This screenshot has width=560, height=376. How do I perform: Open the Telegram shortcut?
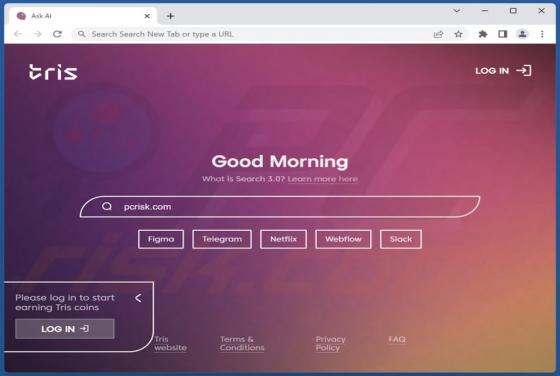tap(222, 239)
